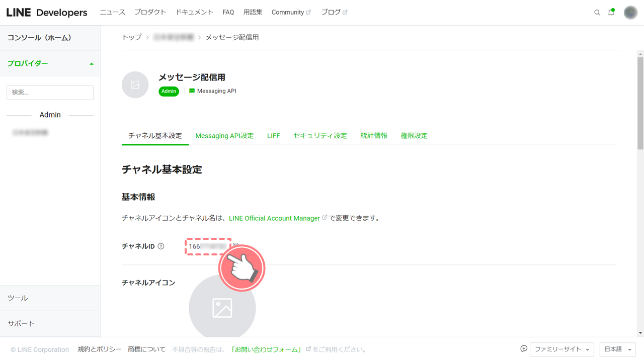This screenshot has width=644, height=362.
Task: Open サポート in the sidebar
Action: click(x=50, y=324)
